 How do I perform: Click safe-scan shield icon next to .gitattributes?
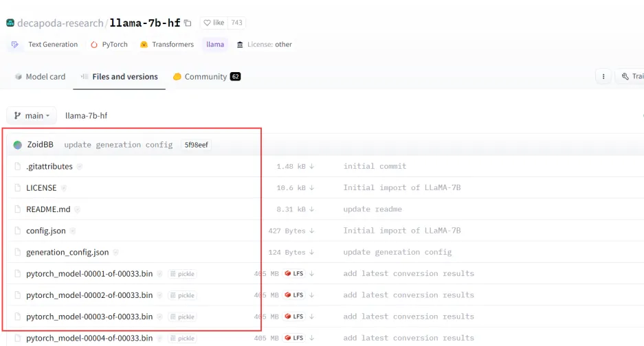coord(79,167)
